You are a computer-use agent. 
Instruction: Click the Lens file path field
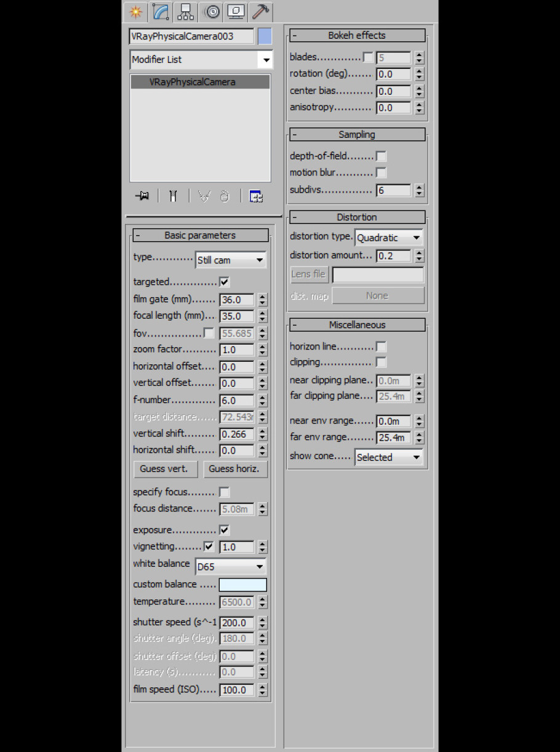click(378, 274)
